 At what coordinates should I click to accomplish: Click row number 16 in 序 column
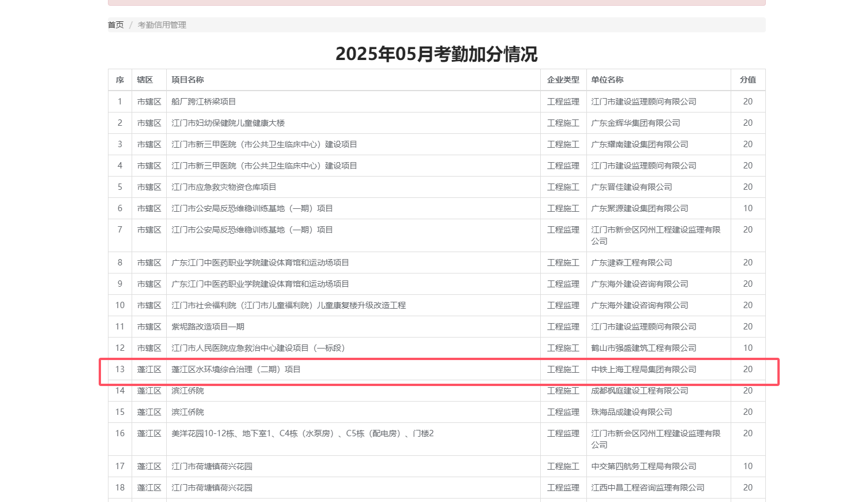point(120,433)
